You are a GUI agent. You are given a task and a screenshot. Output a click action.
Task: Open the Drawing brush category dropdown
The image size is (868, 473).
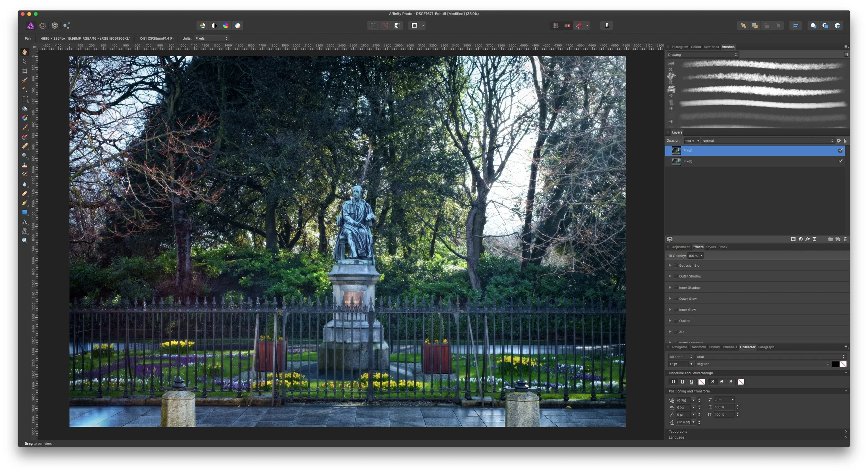(702, 55)
